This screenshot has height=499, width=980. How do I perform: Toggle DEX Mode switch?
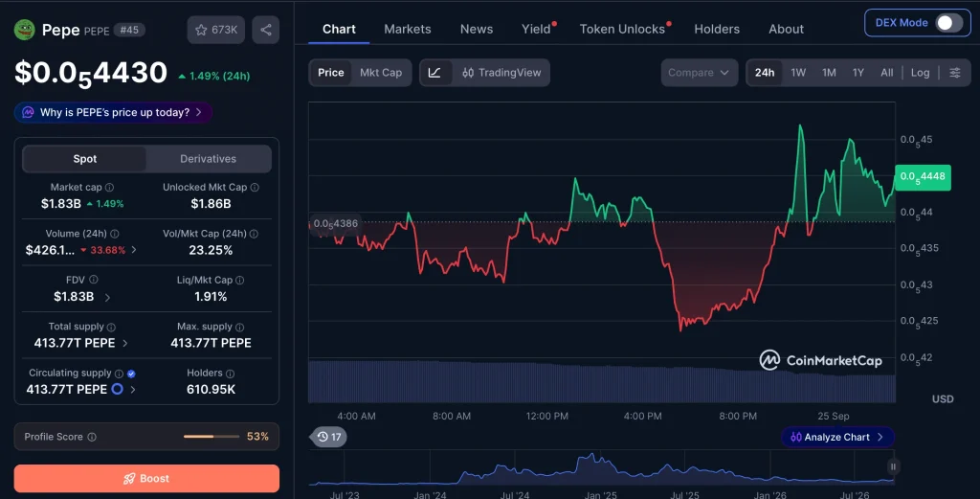pyautogui.click(x=948, y=23)
